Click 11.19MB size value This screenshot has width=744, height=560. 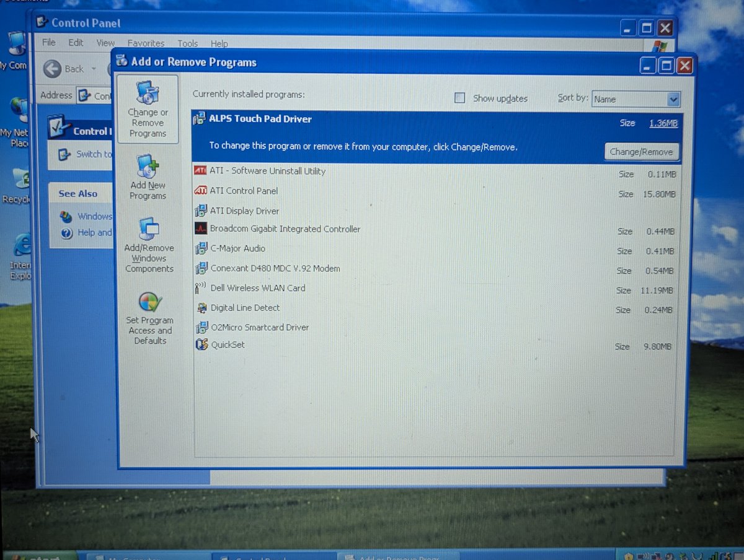coord(656,291)
